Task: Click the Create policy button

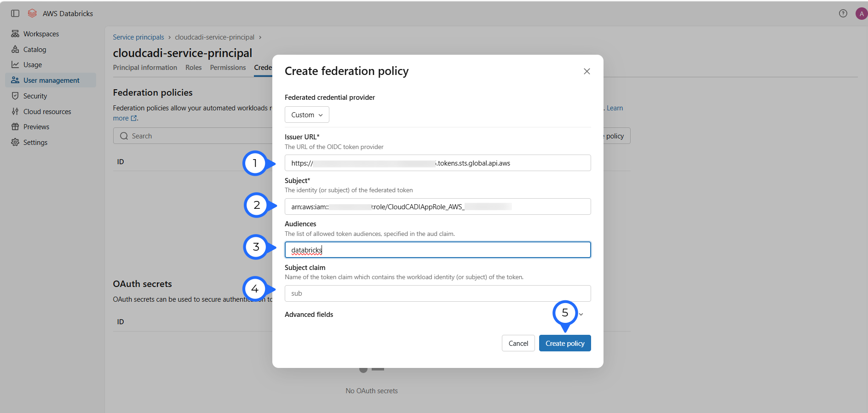Action: (x=565, y=343)
